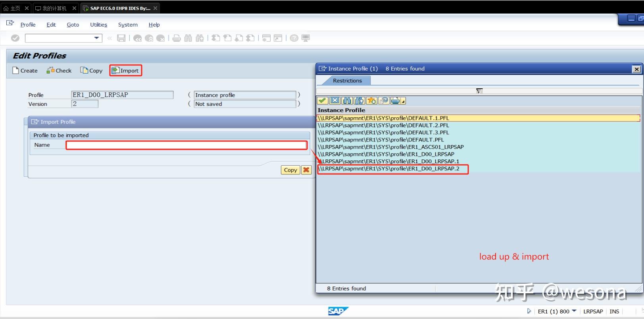The width and height of the screenshot is (644, 319).
Task: Click green checkmark Copy icon in hit list
Action: [322, 101]
